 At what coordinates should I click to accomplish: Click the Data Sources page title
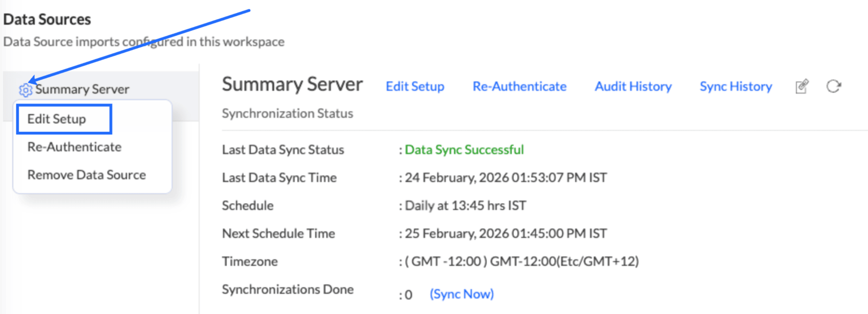(47, 19)
